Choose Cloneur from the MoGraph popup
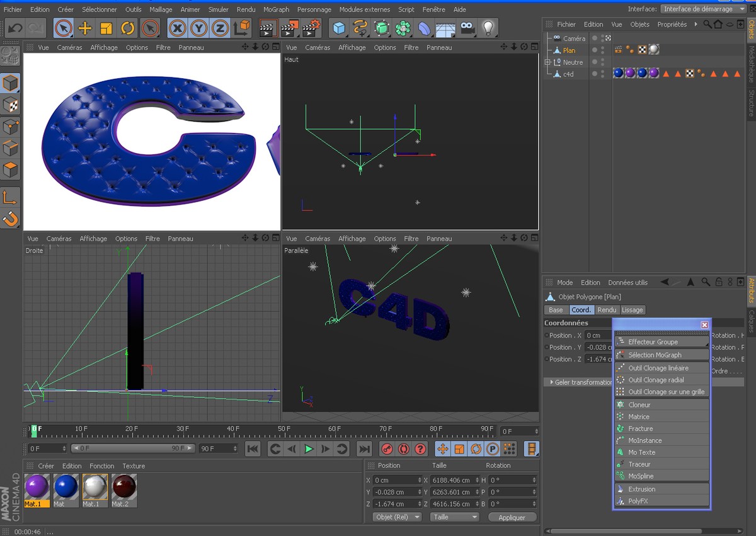The width and height of the screenshot is (756, 536). [639, 405]
